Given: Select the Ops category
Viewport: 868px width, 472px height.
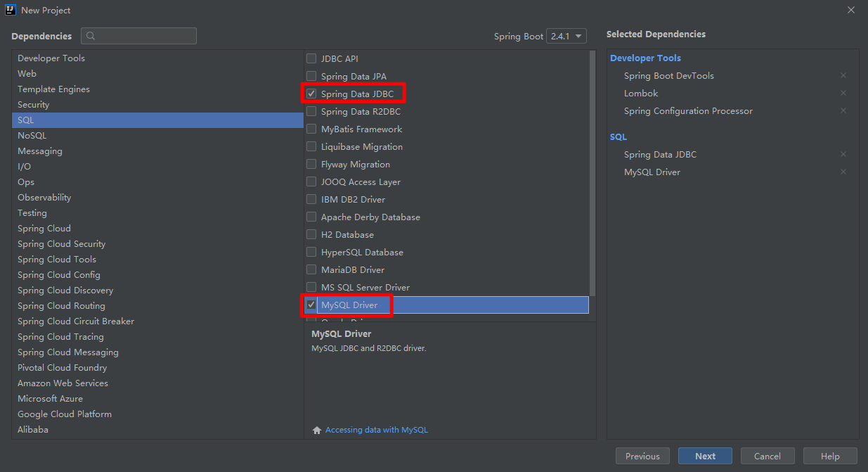Looking at the screenshot, I should (157, 181).
